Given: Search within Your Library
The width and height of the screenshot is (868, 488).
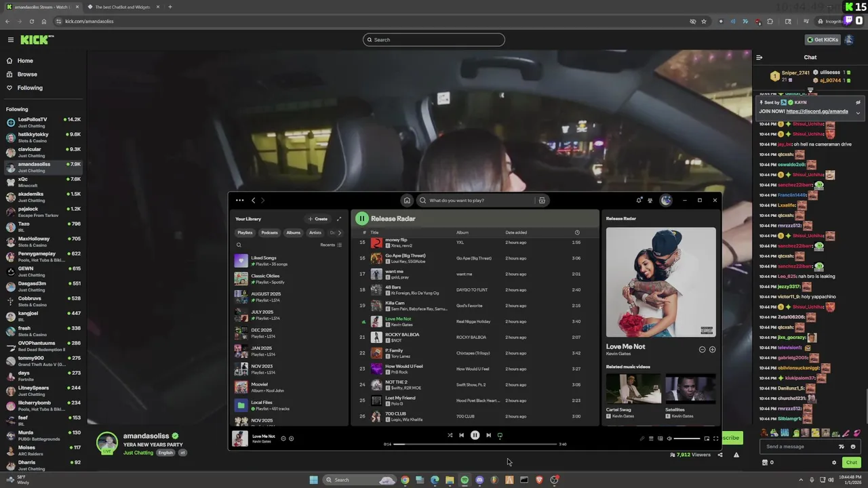Looking at the screenshot, I should 239,245.
